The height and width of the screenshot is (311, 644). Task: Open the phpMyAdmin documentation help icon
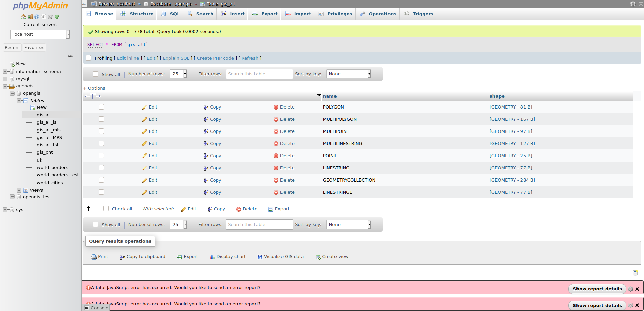tap(37, 17)
